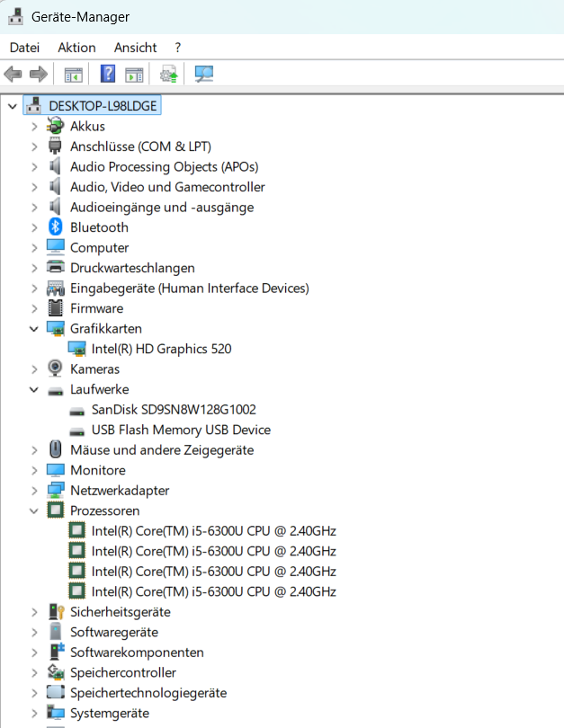Select the Softwarekomponenten label

pos(137,653)
